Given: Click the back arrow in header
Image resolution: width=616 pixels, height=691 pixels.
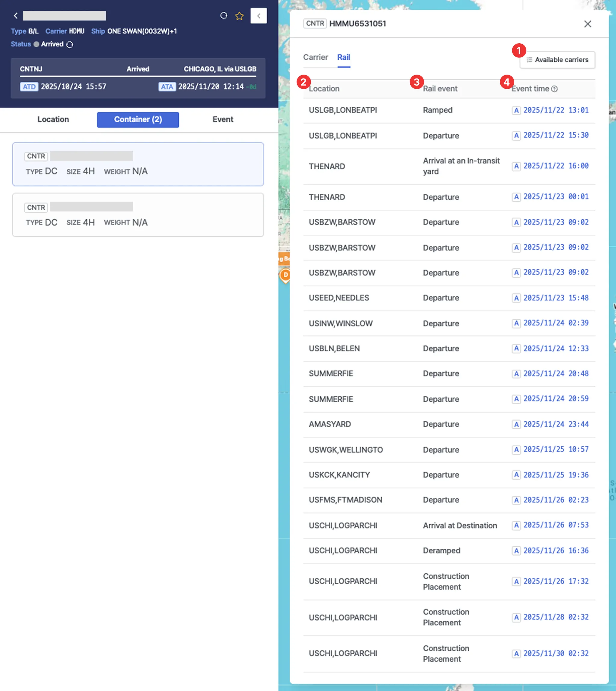Looking at the screenshot, I should pos(16,16).
